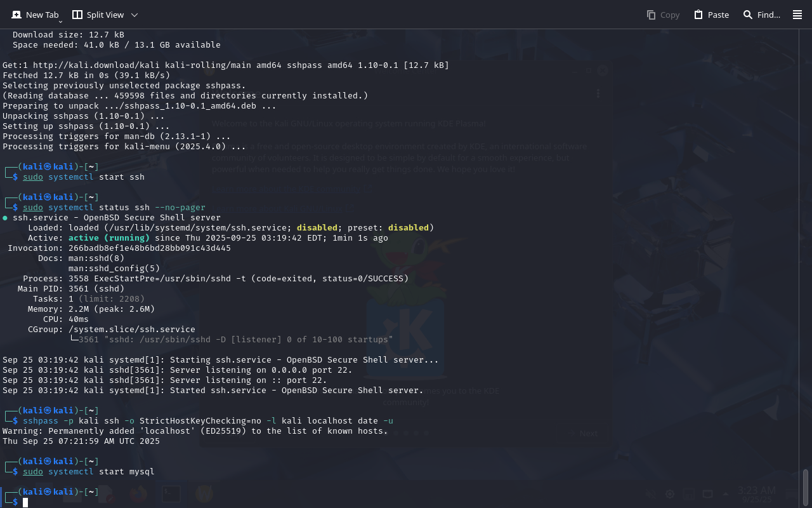Viewport: 812px width, 508px height.
Task: Open a new terminal tab
Action: pos(35,15)
